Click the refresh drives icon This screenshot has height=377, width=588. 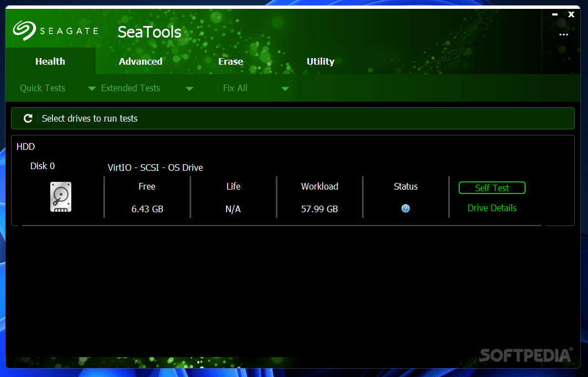pos(28,118)
